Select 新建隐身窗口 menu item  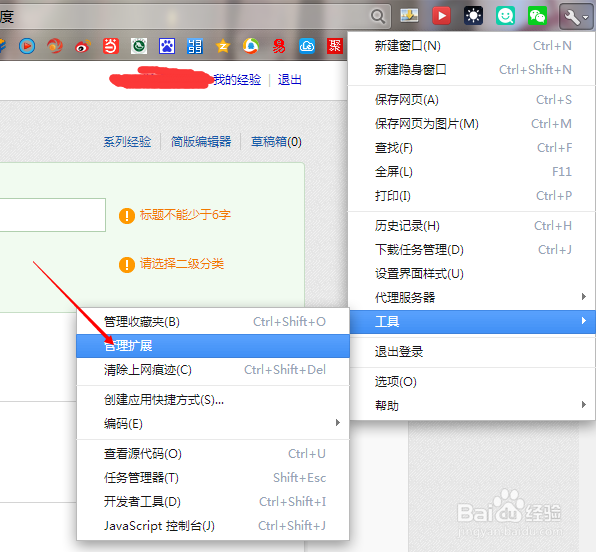coord(472,70)
